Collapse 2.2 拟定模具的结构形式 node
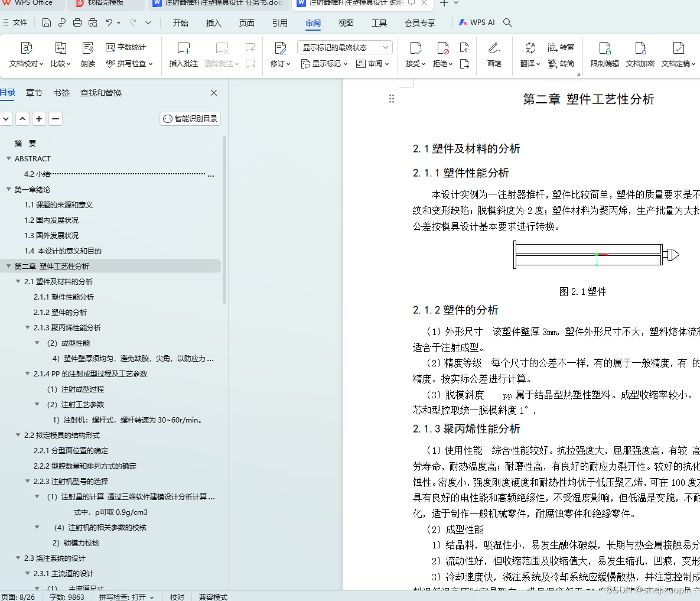This screenshot has width=700, height=601. [18, 435]
